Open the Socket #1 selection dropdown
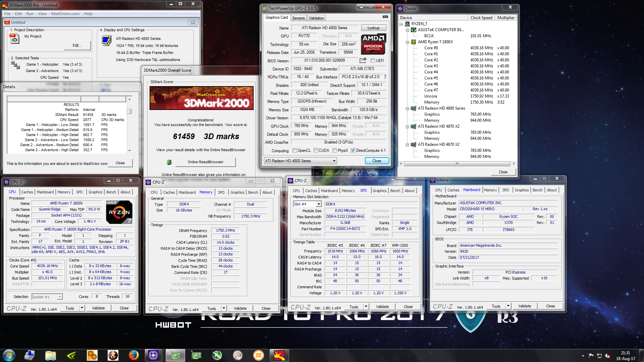This screenshot has width=644, height=362. pos(47,297)
